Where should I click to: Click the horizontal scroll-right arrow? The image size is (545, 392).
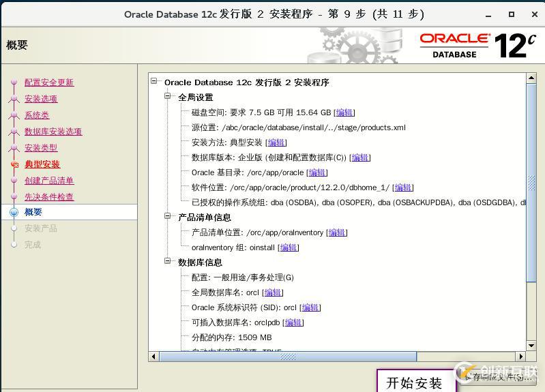520,356
